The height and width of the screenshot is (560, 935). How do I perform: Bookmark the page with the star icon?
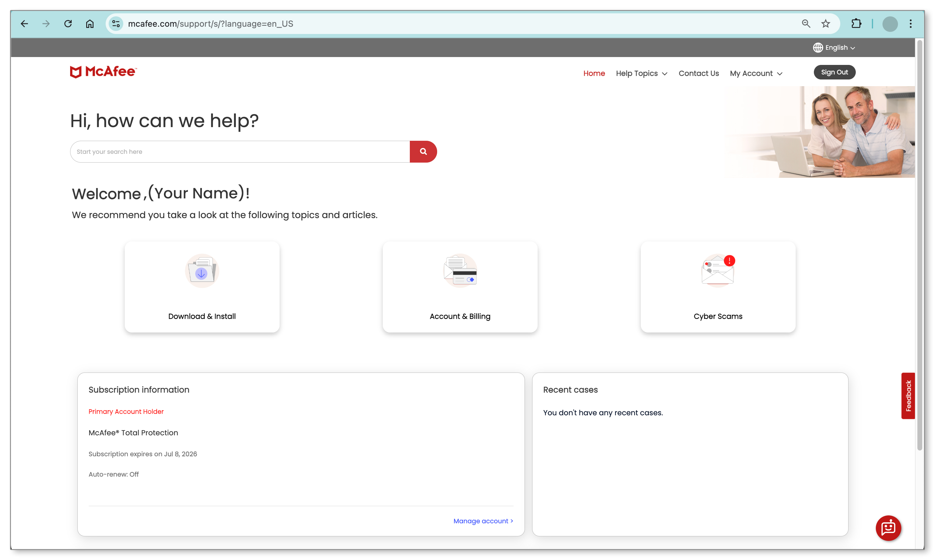pyautogui.click(x=826, y=23)
